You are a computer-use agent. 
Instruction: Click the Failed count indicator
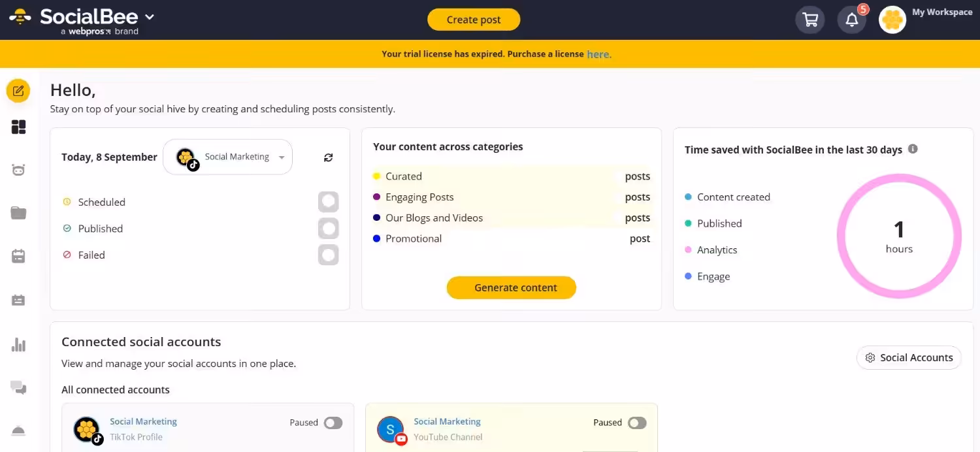pyautogui.click(x=328, y=255)
